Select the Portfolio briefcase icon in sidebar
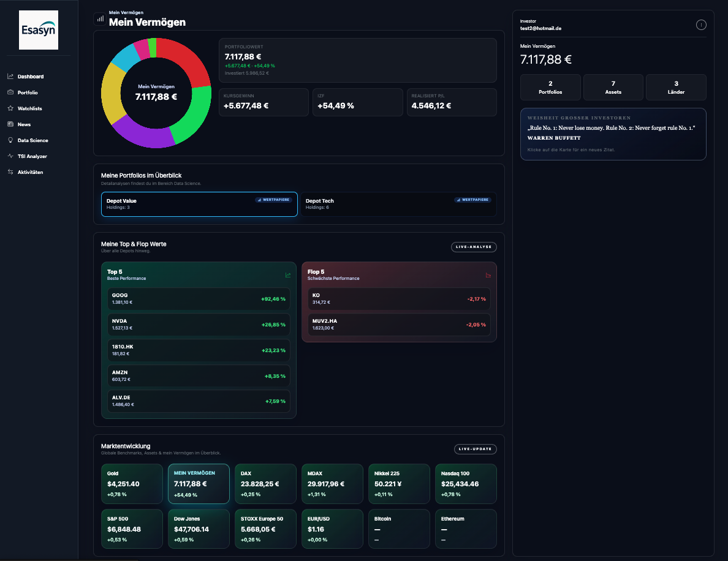 click(x=9, y=92)
